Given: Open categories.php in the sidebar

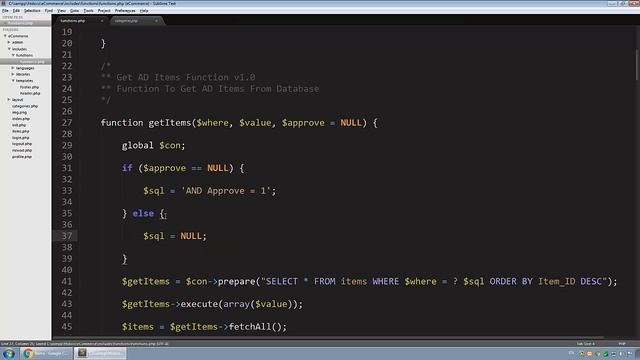Looking at the screenshot, I should (x=25, y=106).
